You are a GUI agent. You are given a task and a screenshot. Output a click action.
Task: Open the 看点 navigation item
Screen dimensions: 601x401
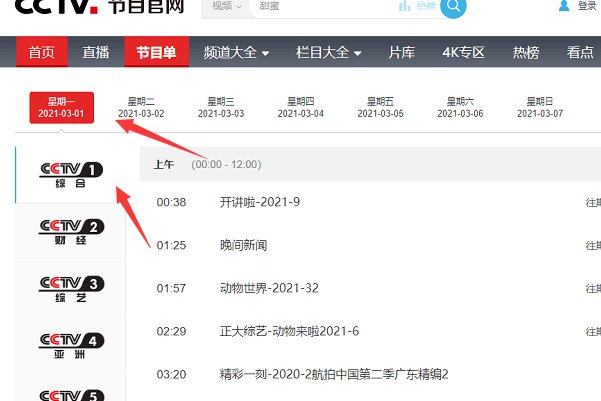[580, 52]
